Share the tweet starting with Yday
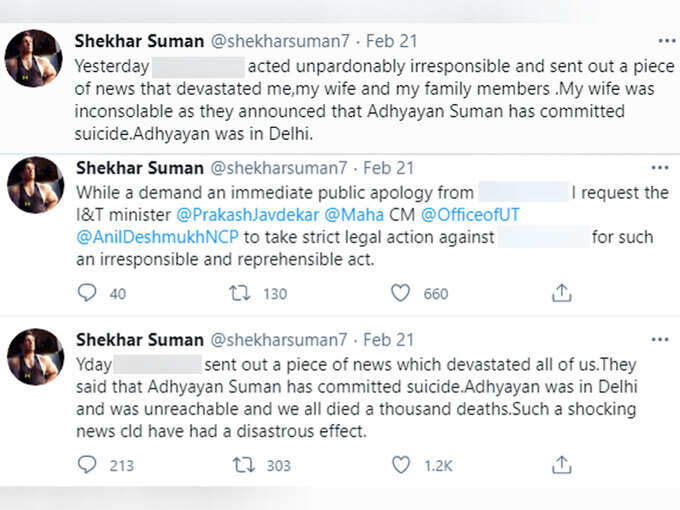 tap(562, 464)
